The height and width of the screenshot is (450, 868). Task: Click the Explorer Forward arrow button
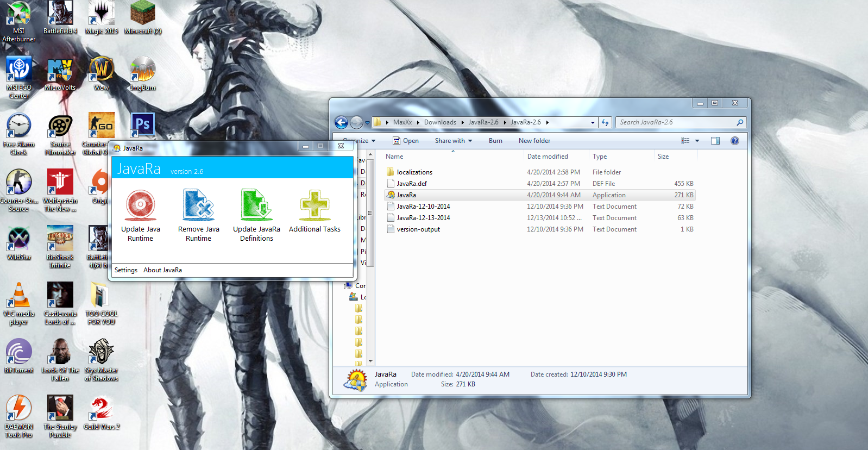click(356, 123)
